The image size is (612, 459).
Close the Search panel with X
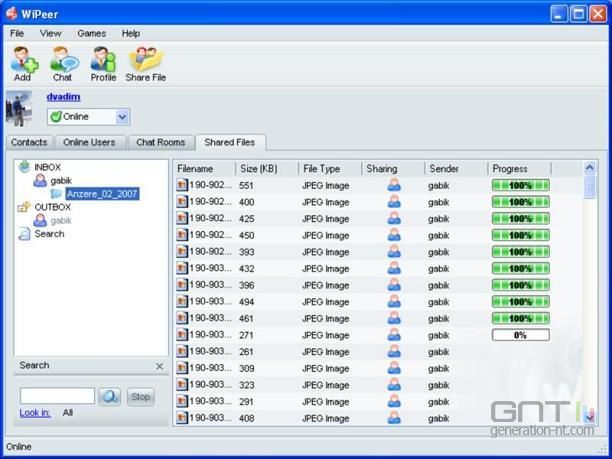click(x=159, y=366)
